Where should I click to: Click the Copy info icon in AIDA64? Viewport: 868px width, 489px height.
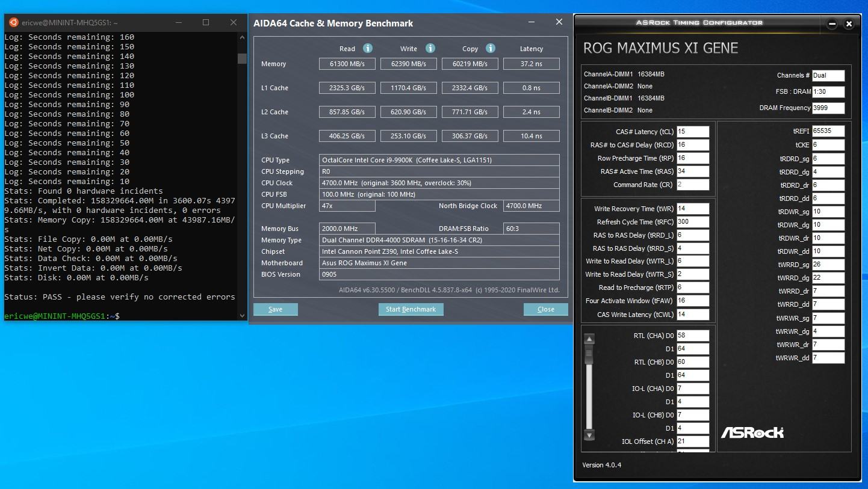click(x=490, y=48)
